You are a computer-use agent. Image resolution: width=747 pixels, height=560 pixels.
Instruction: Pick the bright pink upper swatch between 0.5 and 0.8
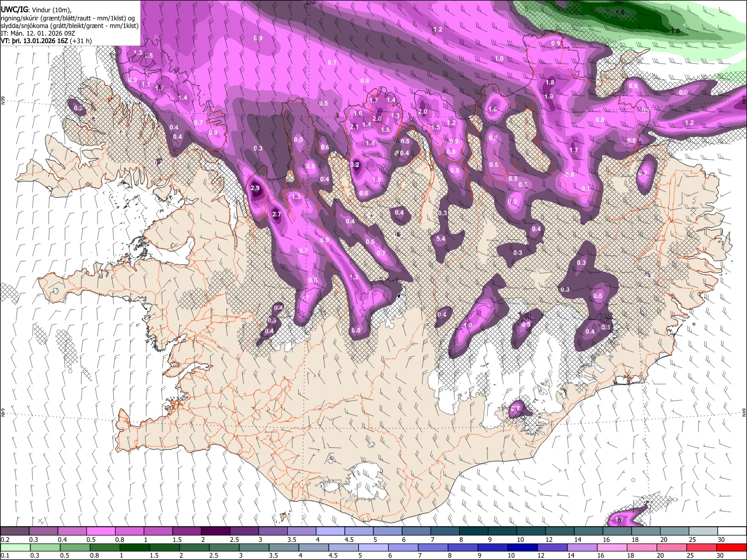tap(101, 531)
